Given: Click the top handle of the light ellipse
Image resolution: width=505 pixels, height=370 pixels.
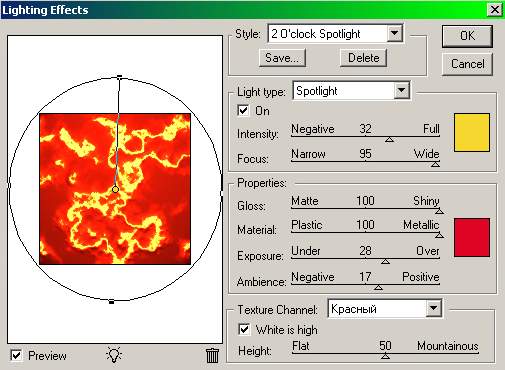Looking at the screenshot, I should pos(119,77).
